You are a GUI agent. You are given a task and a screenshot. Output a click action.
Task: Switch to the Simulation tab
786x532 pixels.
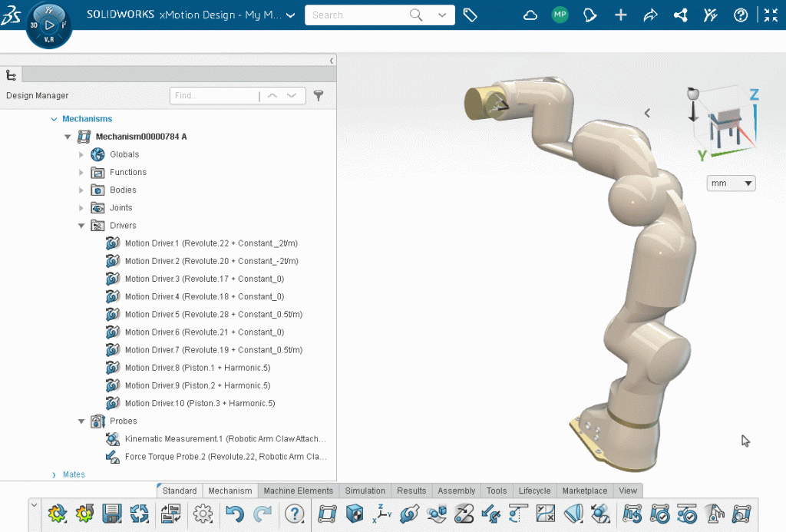click(365, 491)
